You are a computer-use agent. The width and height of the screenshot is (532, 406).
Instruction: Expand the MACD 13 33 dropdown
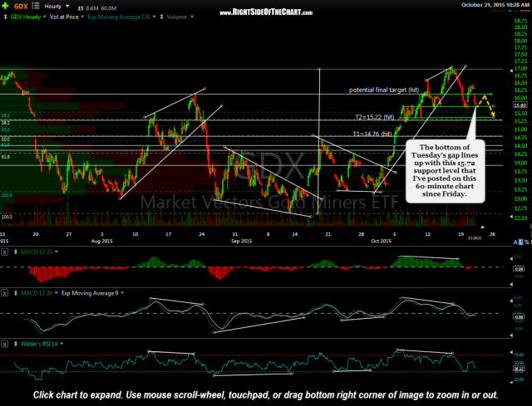[x=57, y=252]
